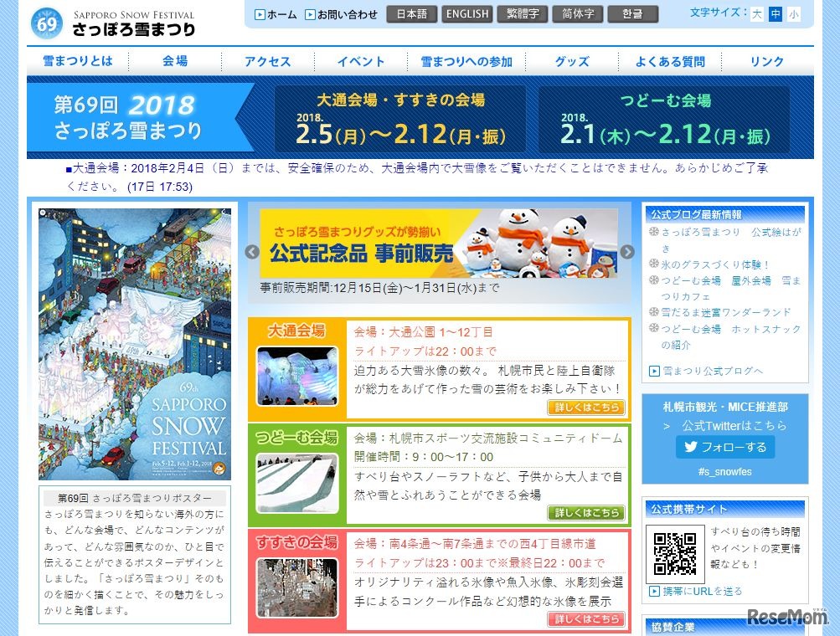Click 会場:大通公園 1〜12丁目 text
840x636 pixels.
[x=423, y=332]
